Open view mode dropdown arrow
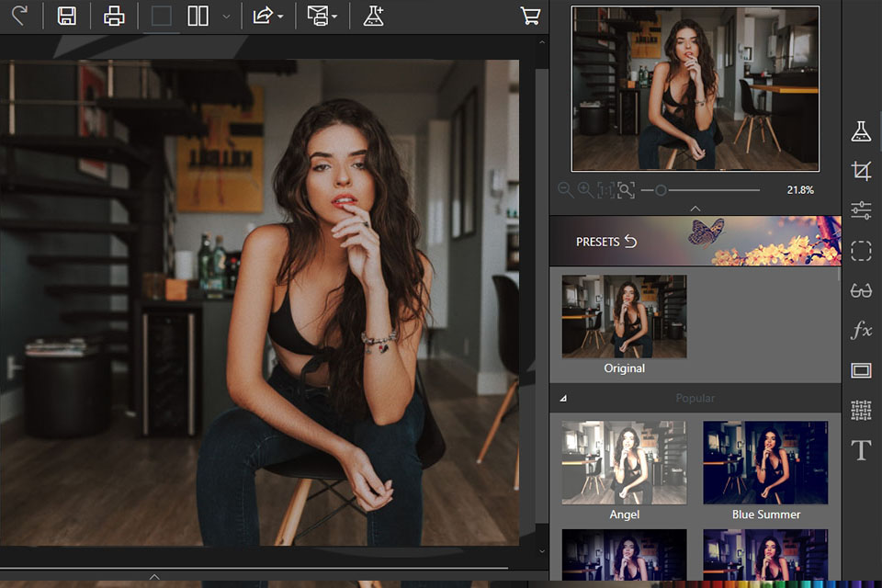The width and height of the screenshot is (882, 588). click(x=226, y=17)
